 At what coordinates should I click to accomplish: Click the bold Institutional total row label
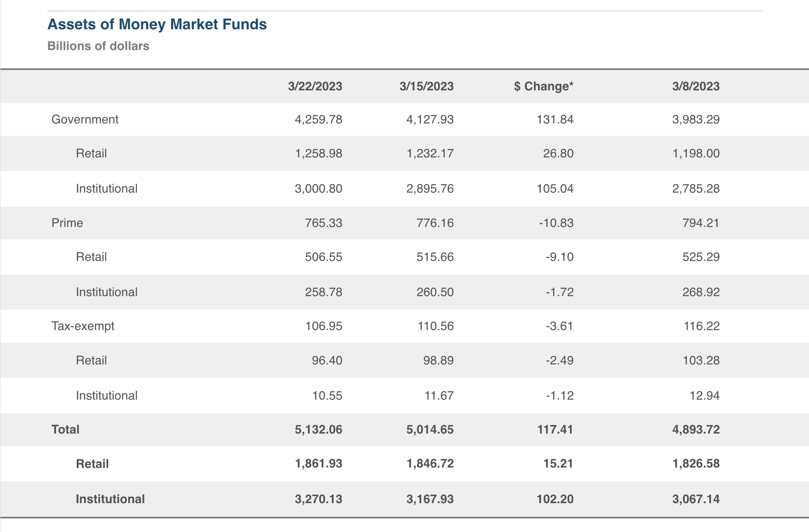(110, 499)
